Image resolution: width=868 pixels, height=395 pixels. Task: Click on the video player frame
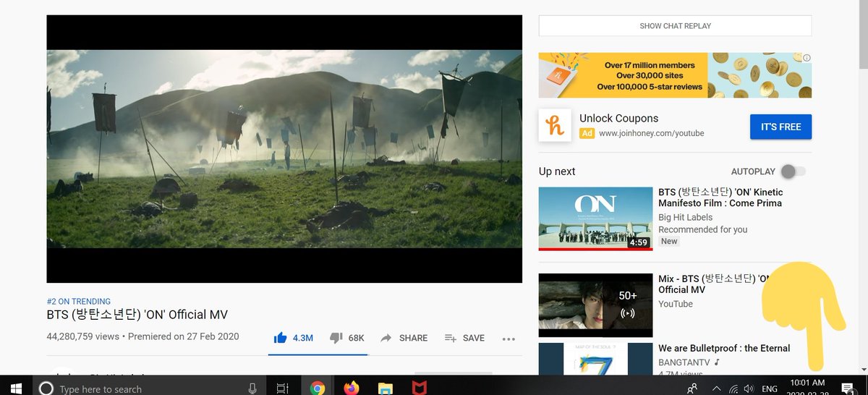284,149
